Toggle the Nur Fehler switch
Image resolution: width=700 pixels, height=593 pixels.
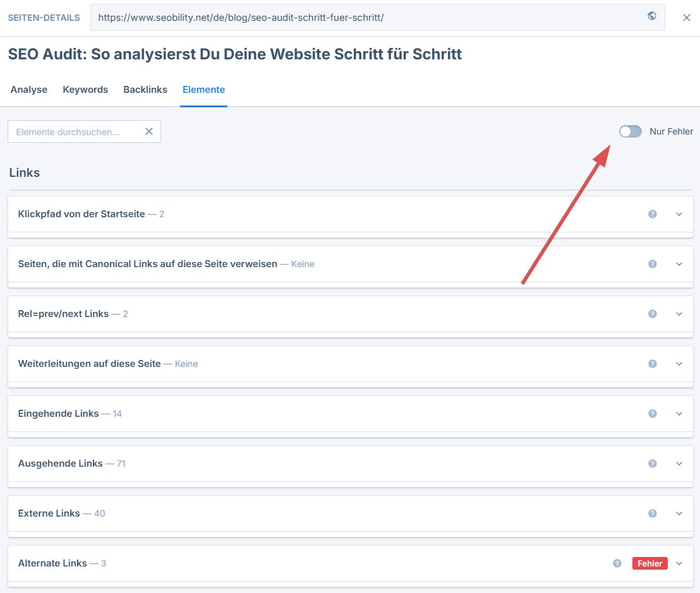(x=631, y=131)
